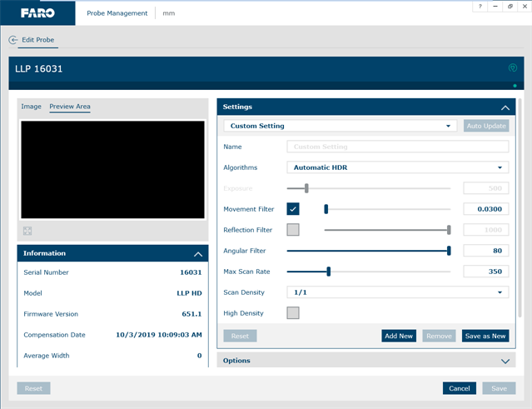Collapse the Information panel chevron
532x409 pixels.
(198, 253)
